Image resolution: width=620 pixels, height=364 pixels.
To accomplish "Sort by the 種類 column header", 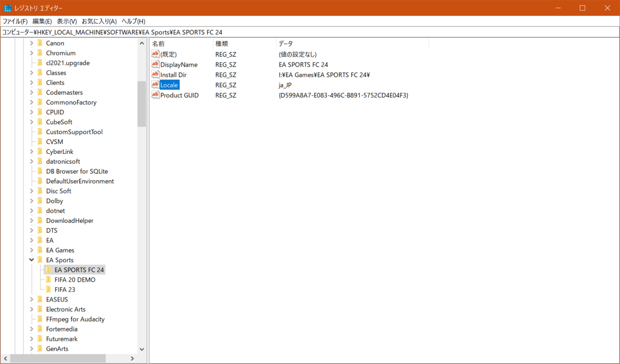I will point(244,44).
